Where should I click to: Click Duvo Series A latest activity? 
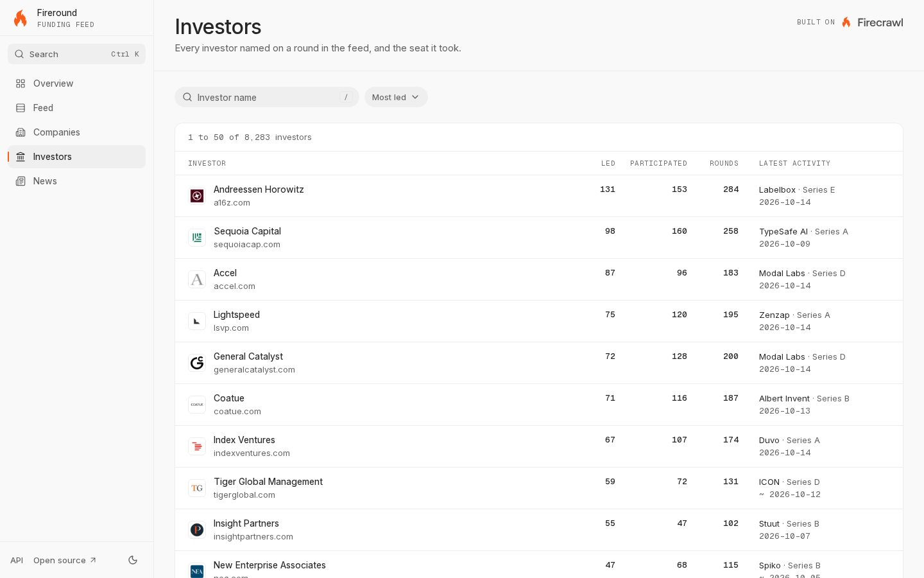(789, 441)
